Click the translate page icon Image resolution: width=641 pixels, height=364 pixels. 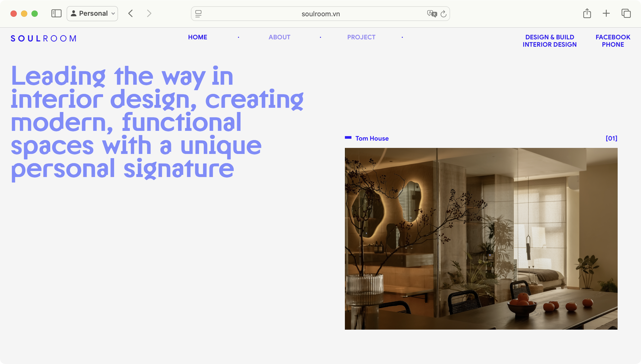(x=432, y=14)
